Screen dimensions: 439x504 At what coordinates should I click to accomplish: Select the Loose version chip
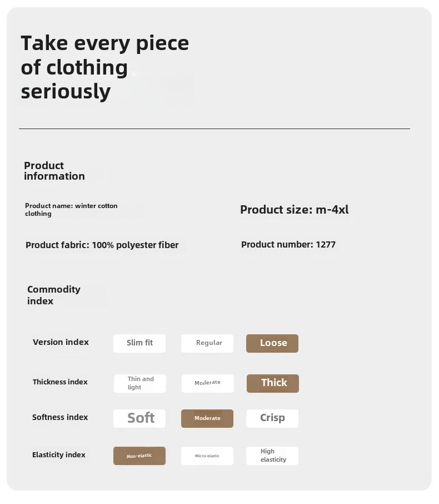[x=272, y=343]
